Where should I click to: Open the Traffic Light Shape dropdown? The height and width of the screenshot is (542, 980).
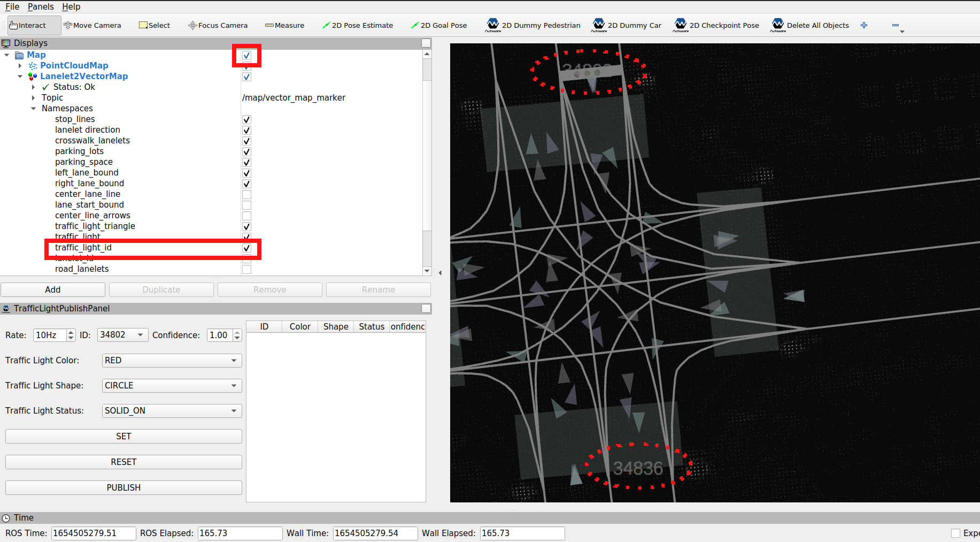coord(172,386)
